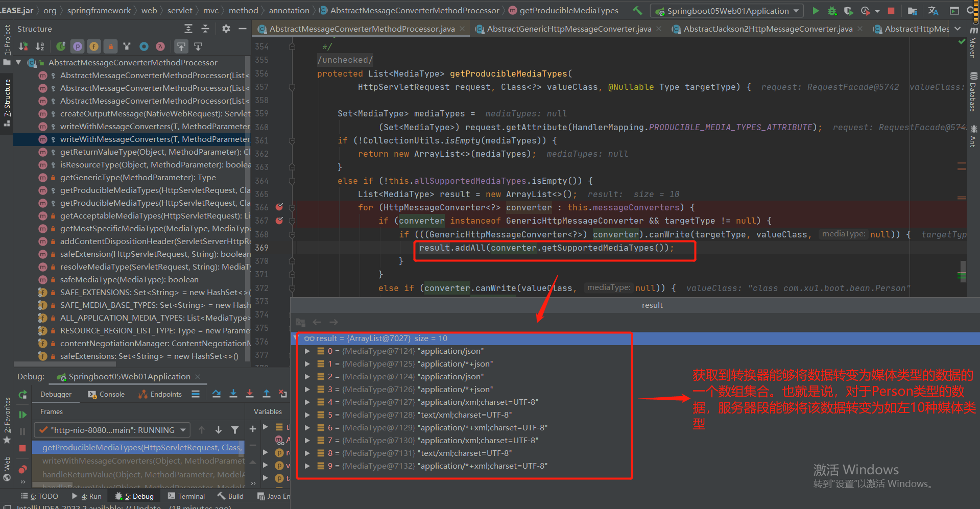
Task: Toggle Show non-public lock button
Action: tap(110, 46)
